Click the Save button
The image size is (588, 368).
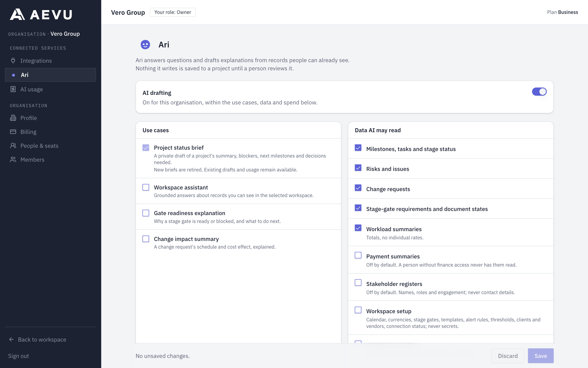point(541,356)
